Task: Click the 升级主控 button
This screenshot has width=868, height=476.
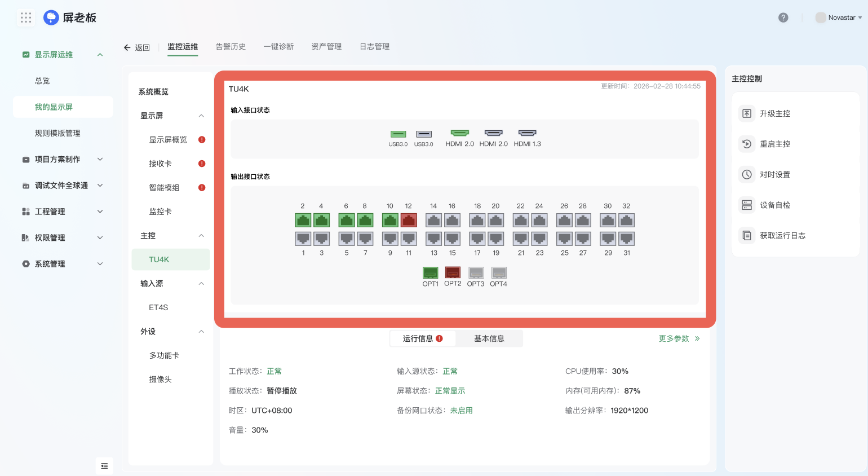Action: point(774,113)
